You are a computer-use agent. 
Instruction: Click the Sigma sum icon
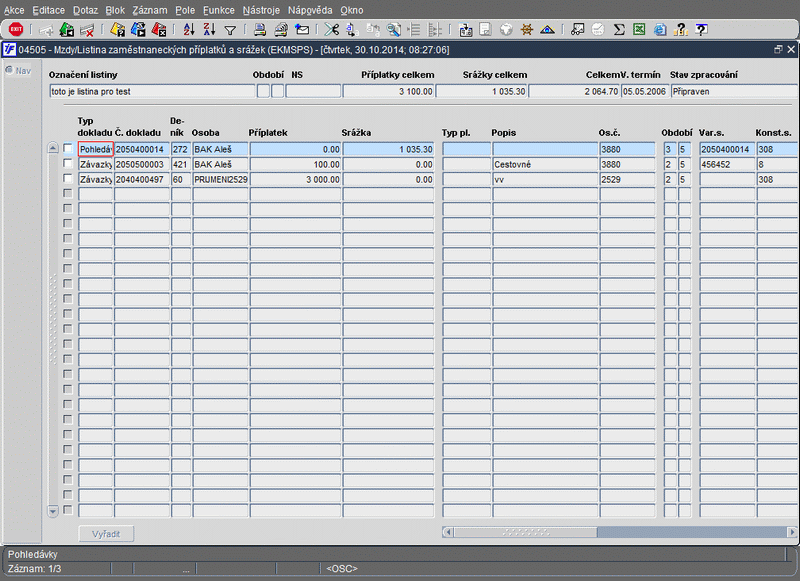point(619,30)
